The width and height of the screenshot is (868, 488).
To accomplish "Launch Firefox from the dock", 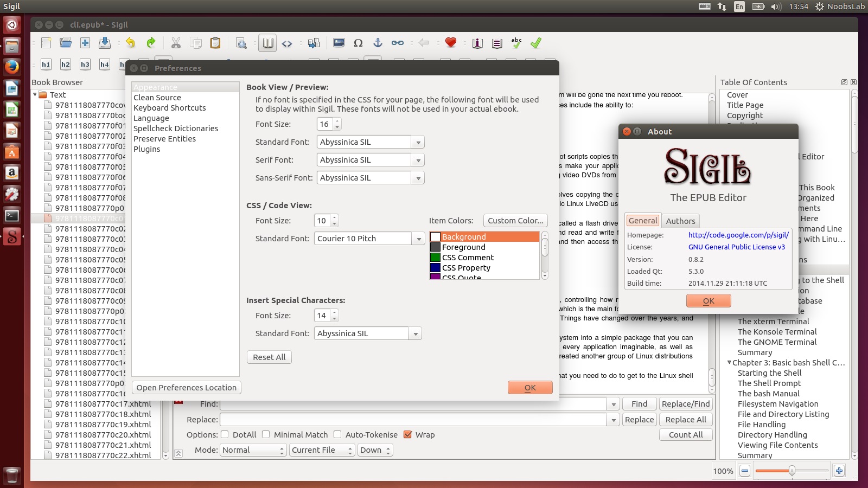I will point(12,67).
